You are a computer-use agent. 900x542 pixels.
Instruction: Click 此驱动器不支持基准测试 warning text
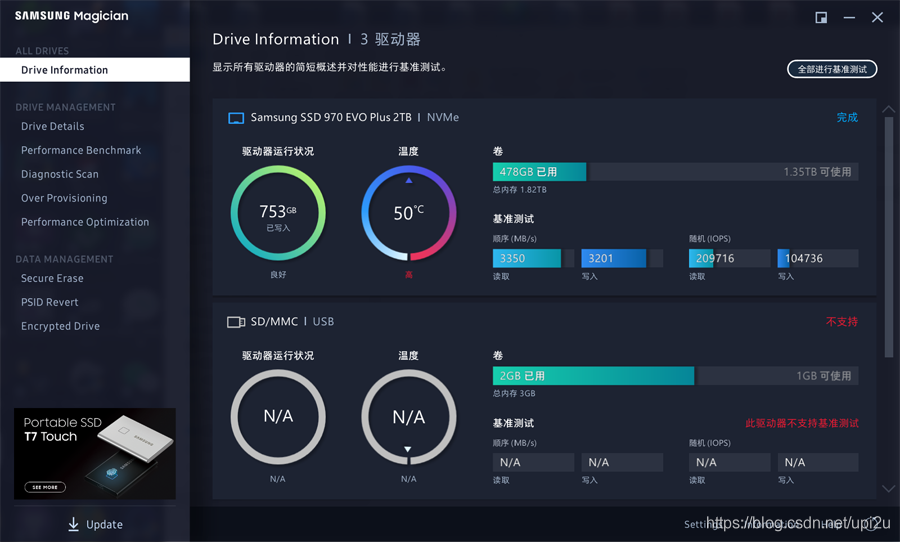[802, 423]
